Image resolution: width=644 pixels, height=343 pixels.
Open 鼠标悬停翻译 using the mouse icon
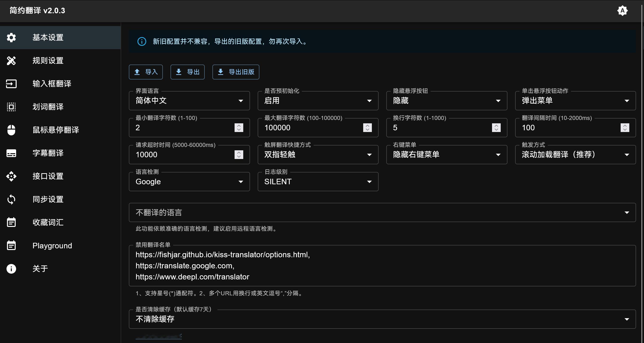click(11, 130)
